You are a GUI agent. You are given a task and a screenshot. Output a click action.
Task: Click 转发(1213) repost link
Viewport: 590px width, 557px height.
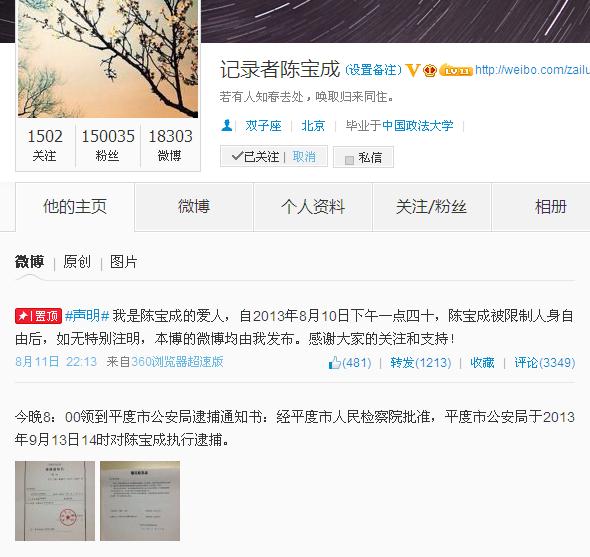coord(420,363)
